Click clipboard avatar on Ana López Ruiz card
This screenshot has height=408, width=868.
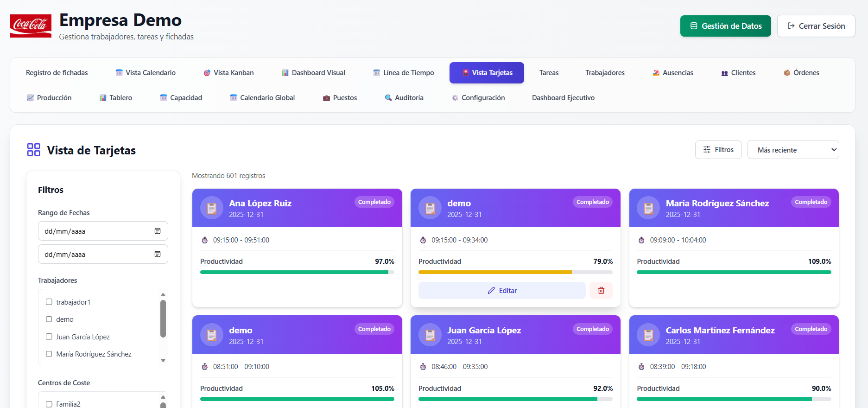click(x=211, y=208)
